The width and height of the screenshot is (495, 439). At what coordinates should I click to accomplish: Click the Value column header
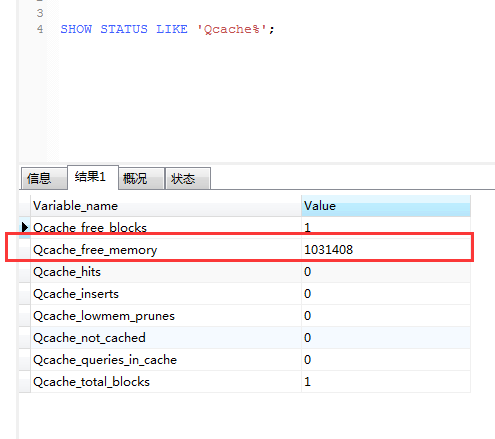[x=386, y=206]
